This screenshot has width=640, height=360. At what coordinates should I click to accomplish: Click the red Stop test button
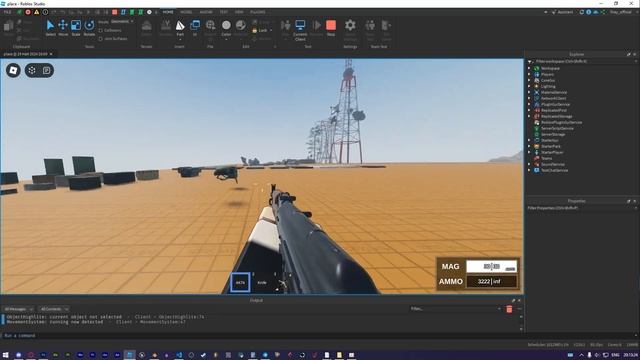(x=331, y=28)
